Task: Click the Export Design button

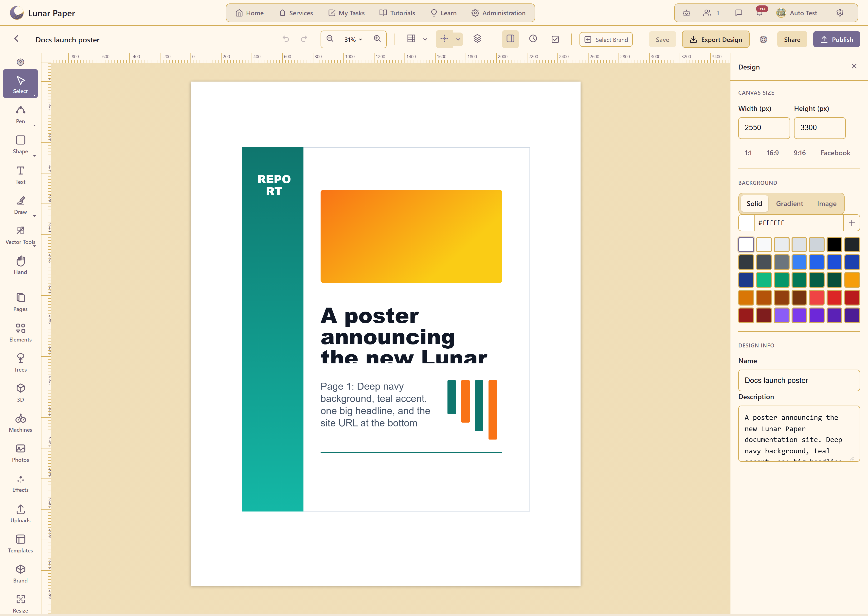Action: point(715,39)
